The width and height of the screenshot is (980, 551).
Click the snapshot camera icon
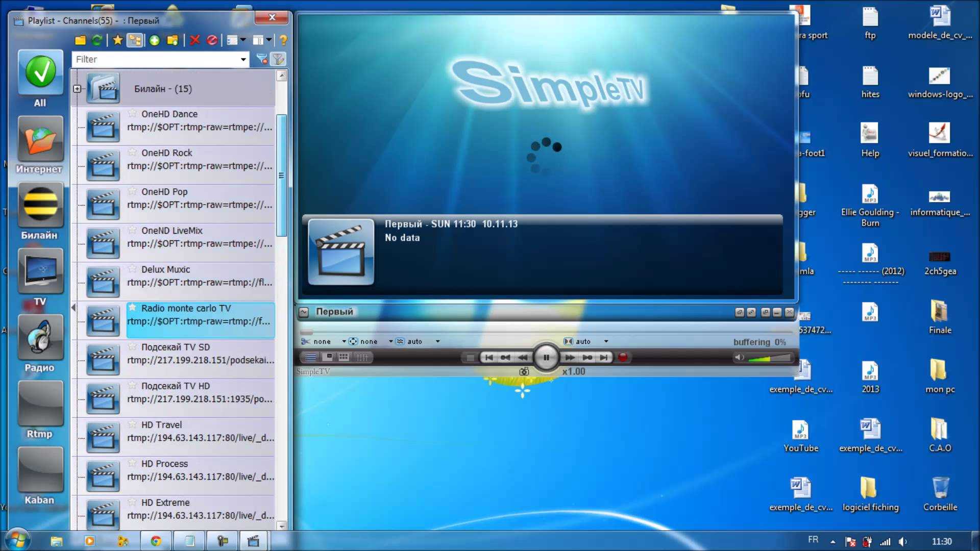(x=524, y=371)
